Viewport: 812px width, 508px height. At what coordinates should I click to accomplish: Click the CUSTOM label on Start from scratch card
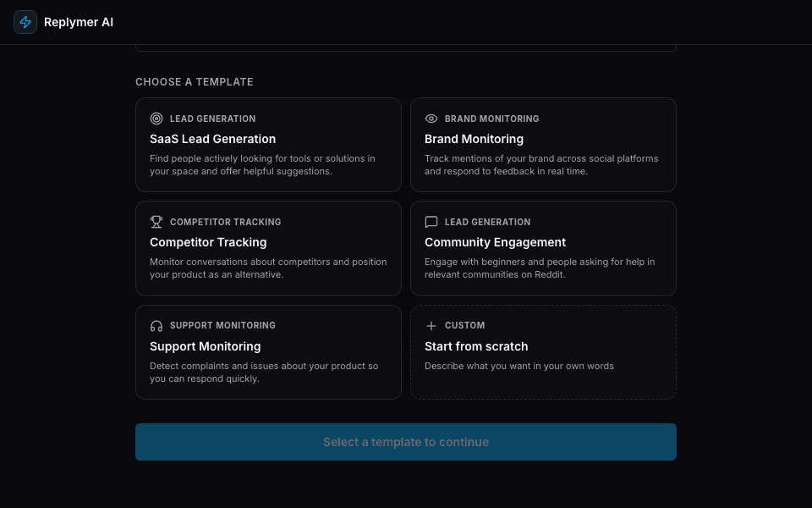[465, 325]
